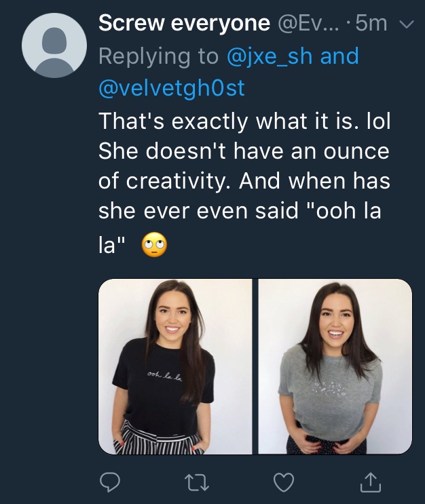The height and width of the screenshot is (504, 425).
Task: Tap the eye-roll emoji in the tweet
Action: click(x=154, y=245)
